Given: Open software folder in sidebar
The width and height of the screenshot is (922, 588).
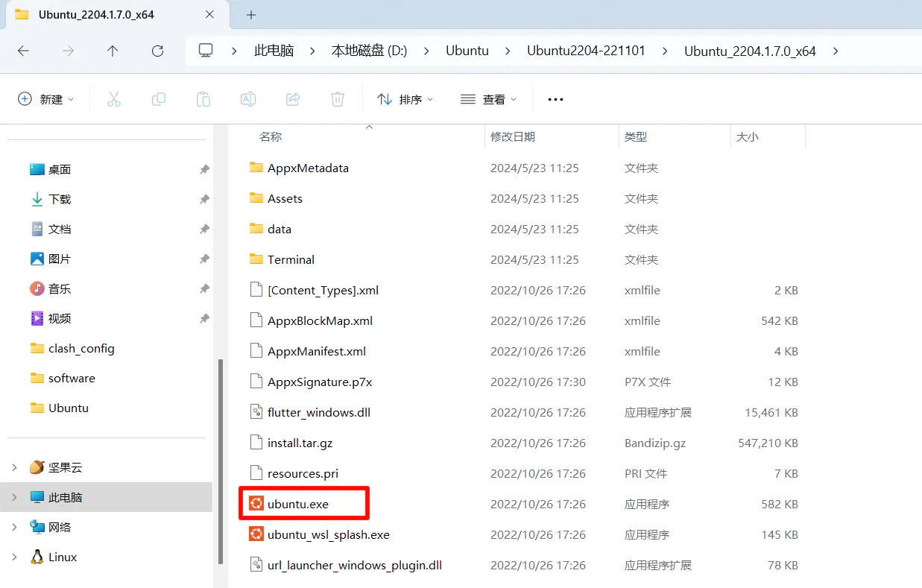Looking at the screenshot, I should (x=72, y=379).
